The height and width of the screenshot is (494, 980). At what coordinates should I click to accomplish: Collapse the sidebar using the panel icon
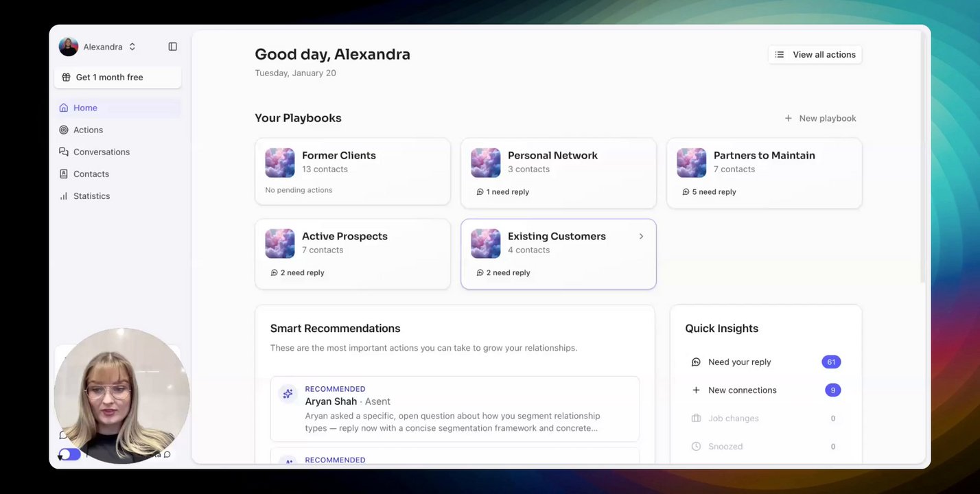click(x=173, y=47)
